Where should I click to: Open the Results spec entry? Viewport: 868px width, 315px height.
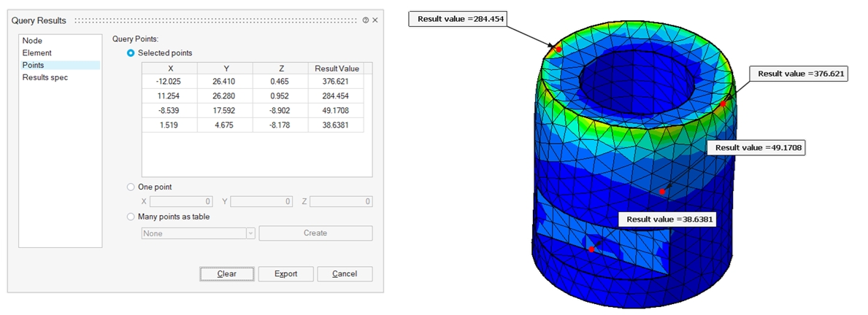(45, 77)
